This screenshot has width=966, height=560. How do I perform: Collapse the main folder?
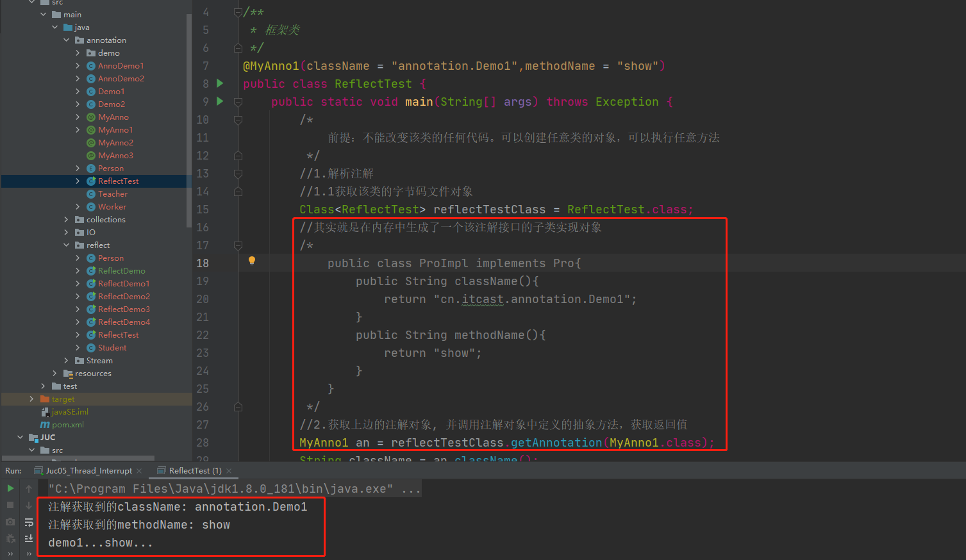[x=44, y=14]
